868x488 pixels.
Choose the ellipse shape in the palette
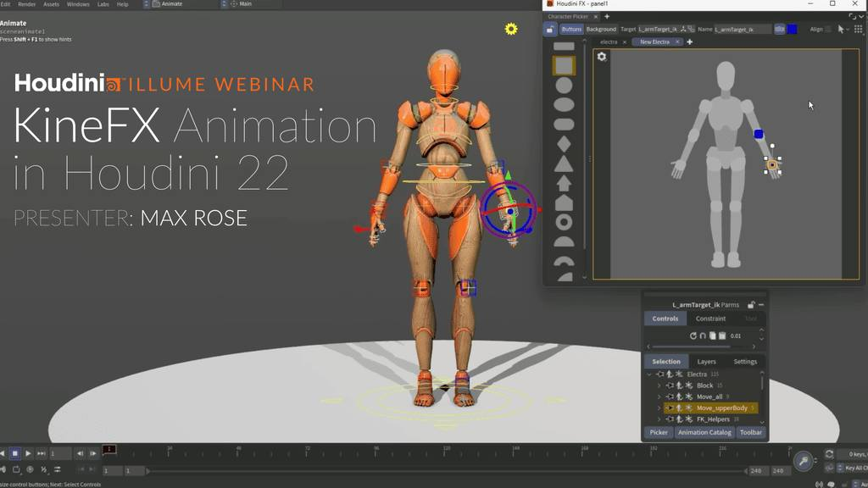tap(564, 104)
